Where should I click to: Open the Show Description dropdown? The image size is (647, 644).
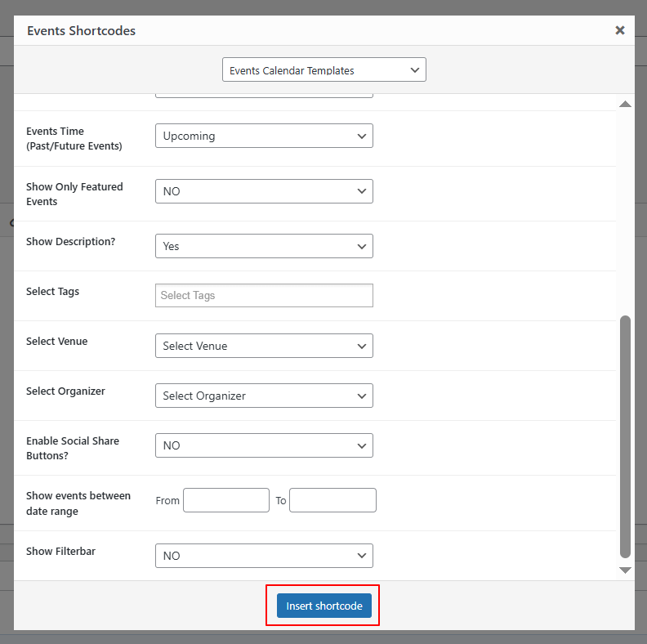coord(264,246)
